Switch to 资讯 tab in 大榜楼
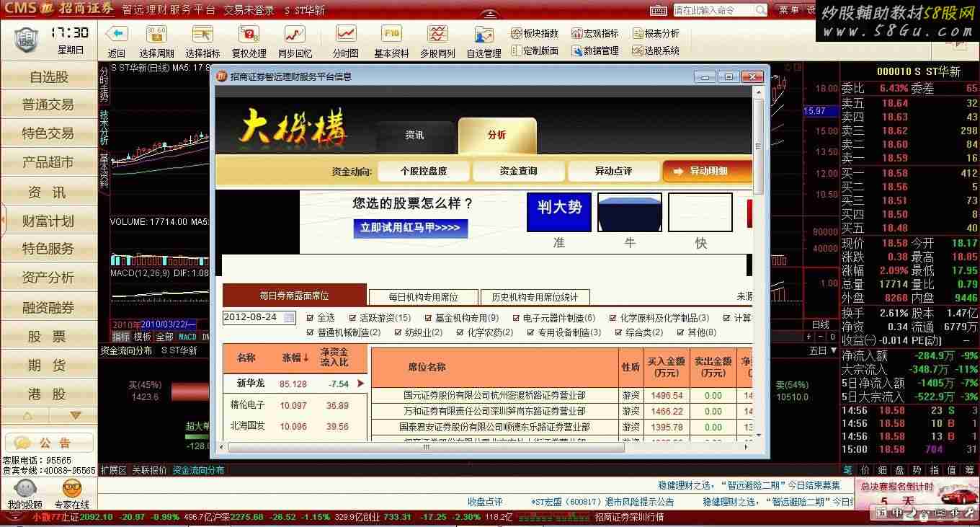The height and width of the screenshot is (527, 980). coord(414,135)
